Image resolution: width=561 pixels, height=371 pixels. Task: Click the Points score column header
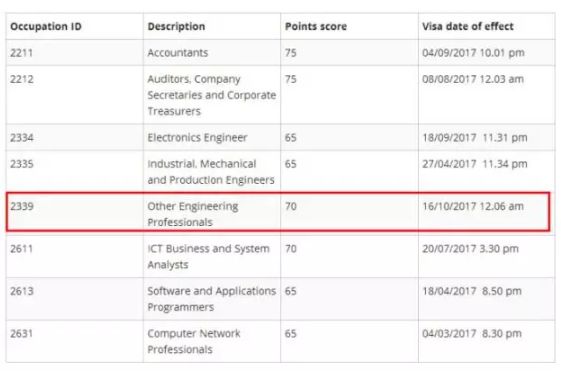click(x=316, y=26)
